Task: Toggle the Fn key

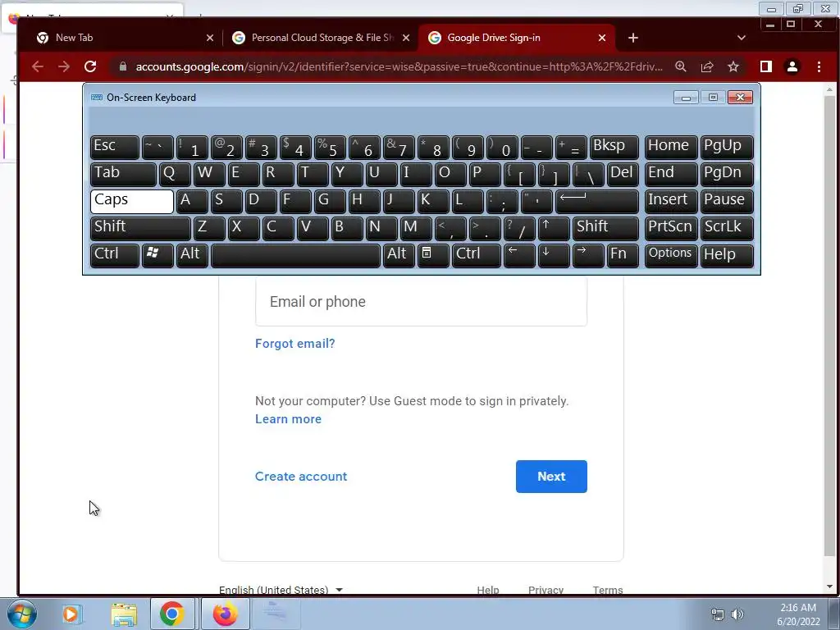Action: tap(623, 256)
